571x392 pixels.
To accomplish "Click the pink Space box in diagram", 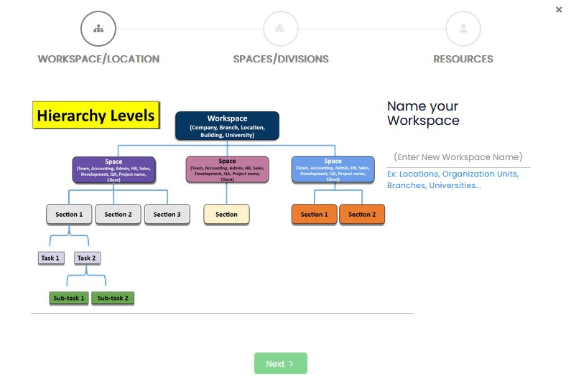I will click(x=227, y=169).
